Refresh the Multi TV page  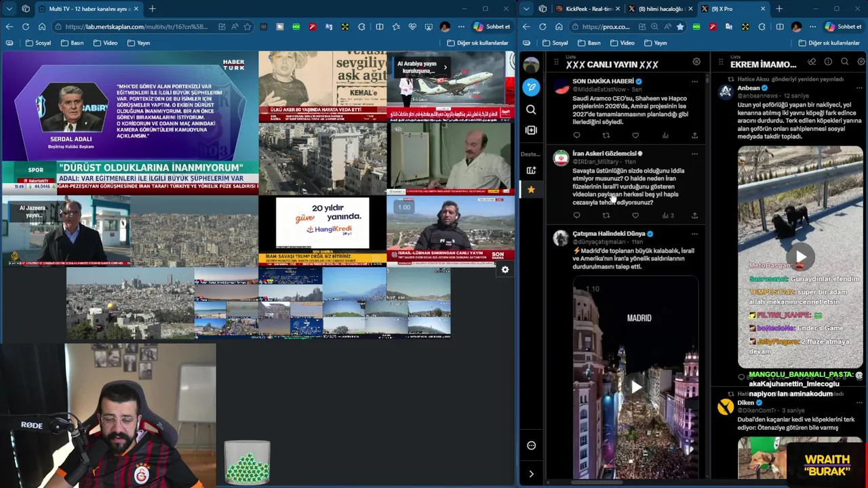click(25, 26)
